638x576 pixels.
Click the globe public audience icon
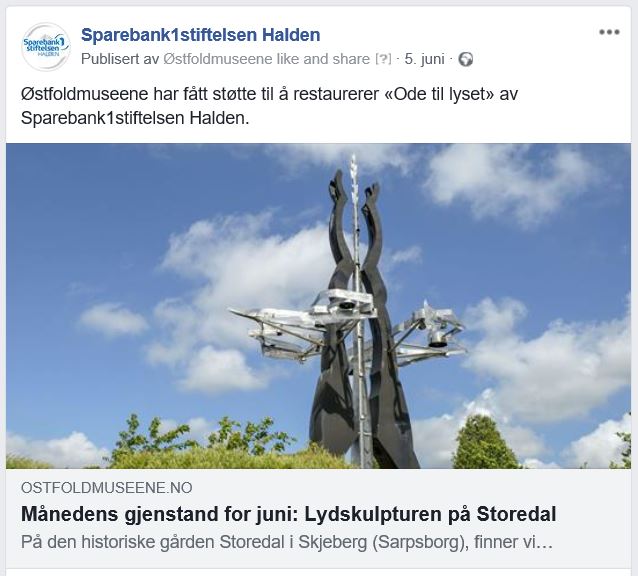[x=465, y=59]
